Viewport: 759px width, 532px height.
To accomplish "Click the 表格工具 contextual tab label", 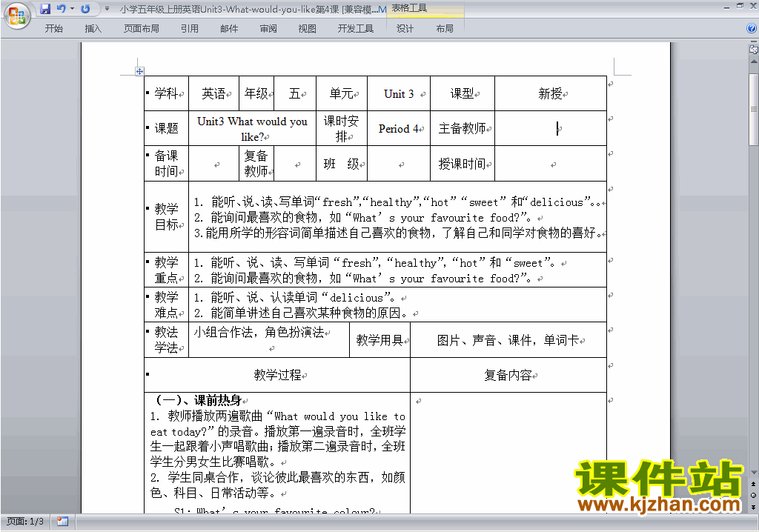I will [x=409, y=8].
